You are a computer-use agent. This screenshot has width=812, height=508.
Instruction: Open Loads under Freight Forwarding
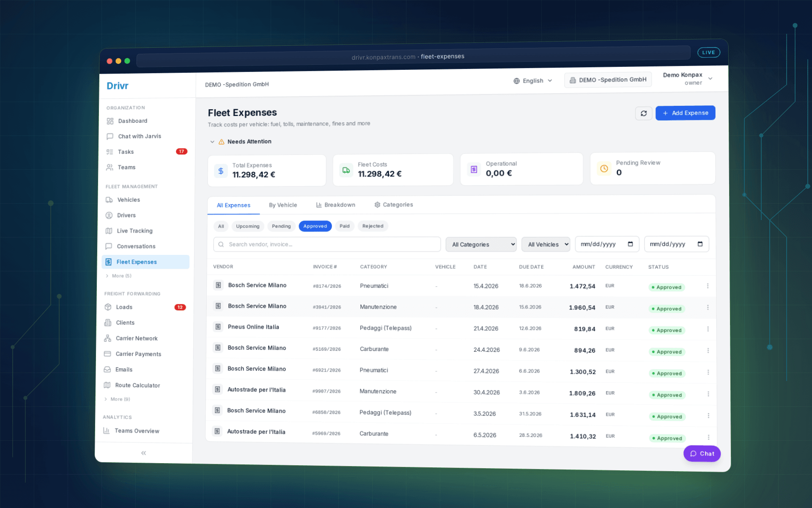point(124,307)
